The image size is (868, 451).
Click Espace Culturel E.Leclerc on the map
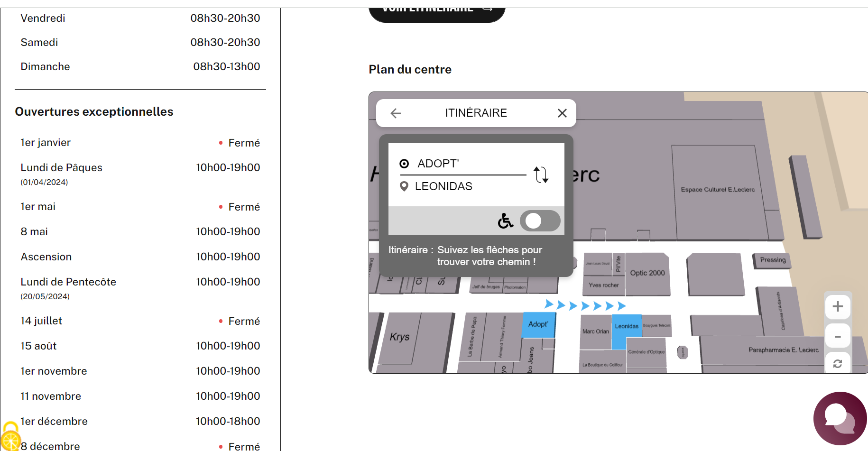coord(717,190)
